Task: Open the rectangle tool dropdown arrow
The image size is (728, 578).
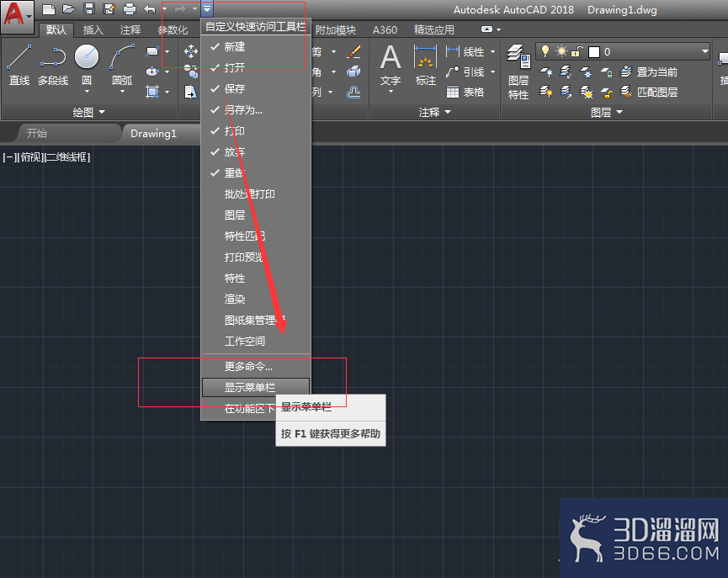Action: 167,51
